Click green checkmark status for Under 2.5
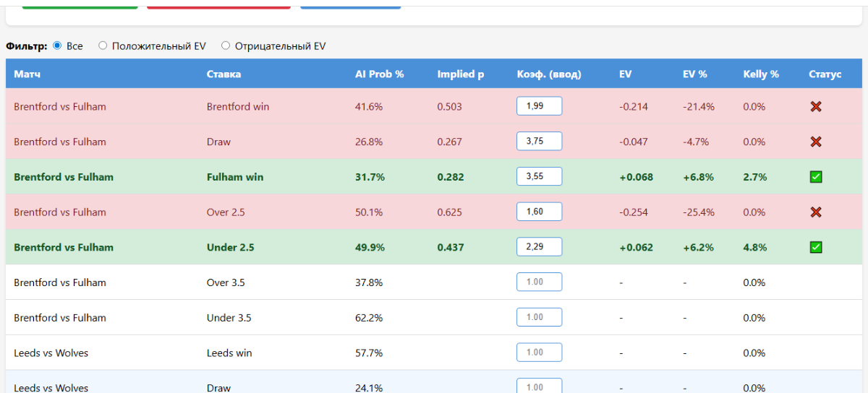This screenshot has width=868, height=393. click(816, 247)
